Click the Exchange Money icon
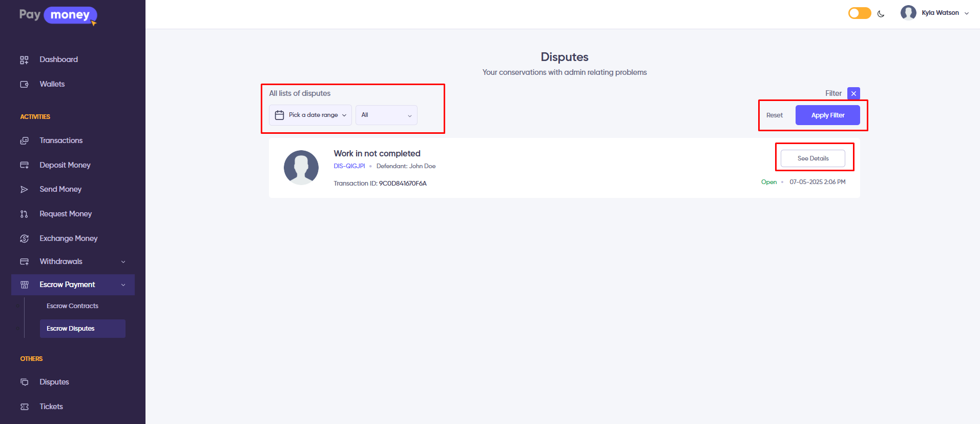 [x=24, y=239]
